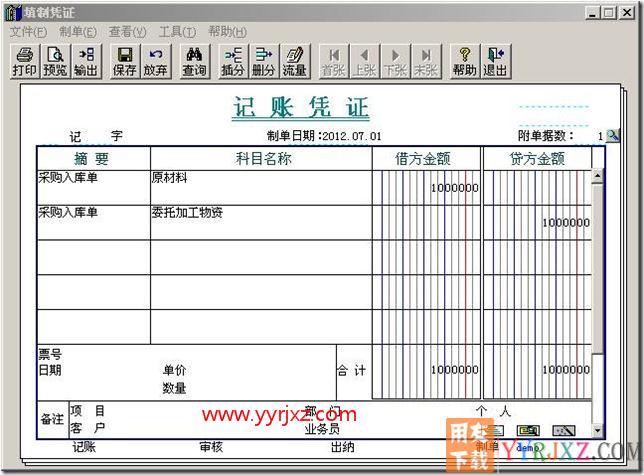This screenshot has width=644, height=475.
Task: Click the 单价 label
Action: point(174,370)
